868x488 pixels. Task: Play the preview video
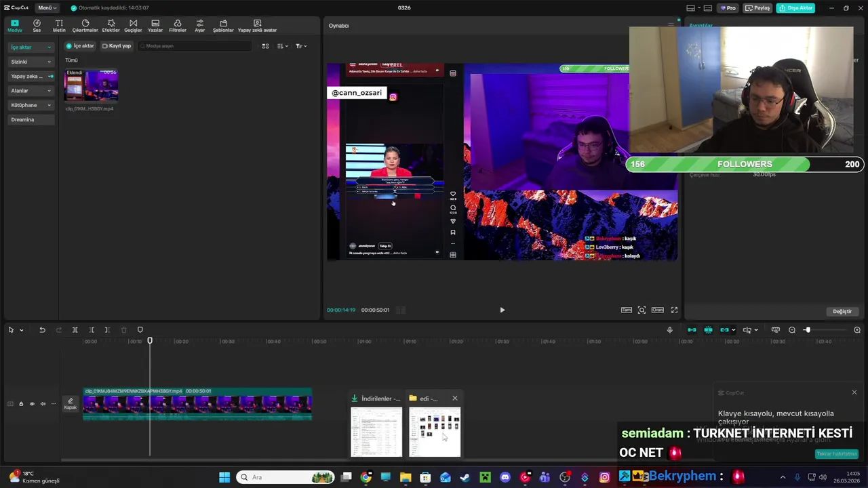click(x=502, y=310)
